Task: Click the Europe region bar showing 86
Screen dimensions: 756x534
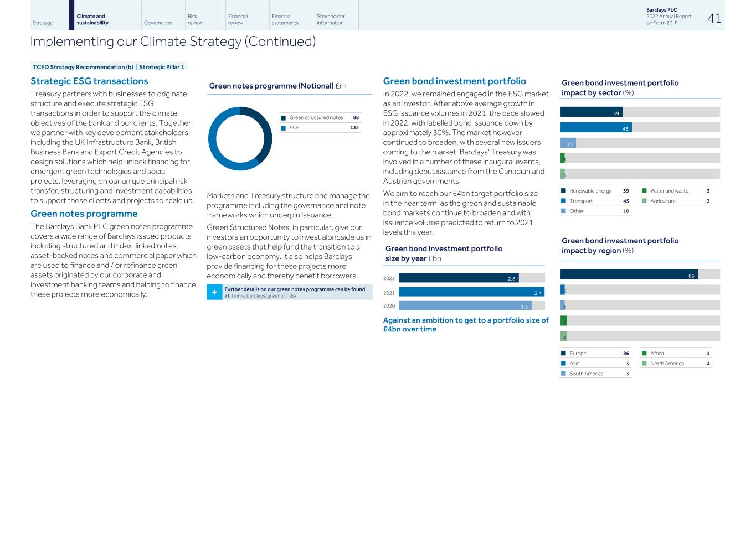Action: tap(629, 274)
